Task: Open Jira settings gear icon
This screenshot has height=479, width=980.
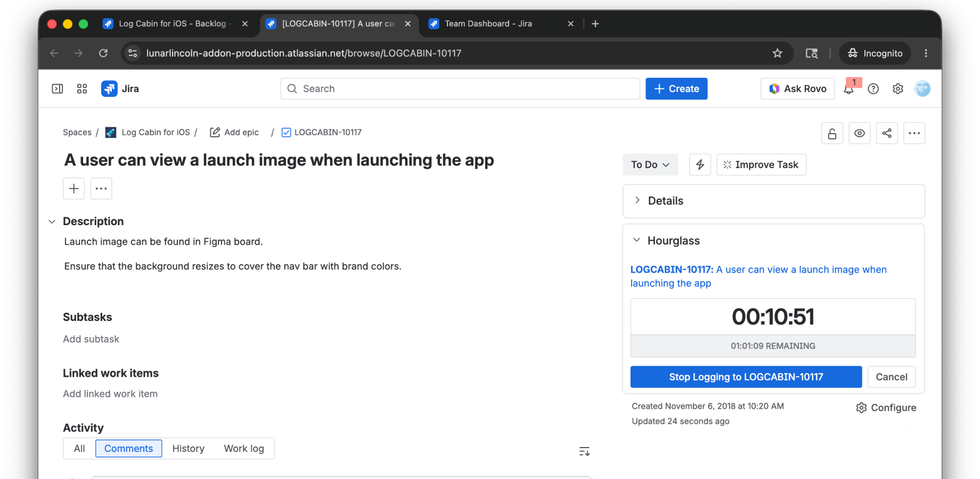Action: tap(898, 89)
